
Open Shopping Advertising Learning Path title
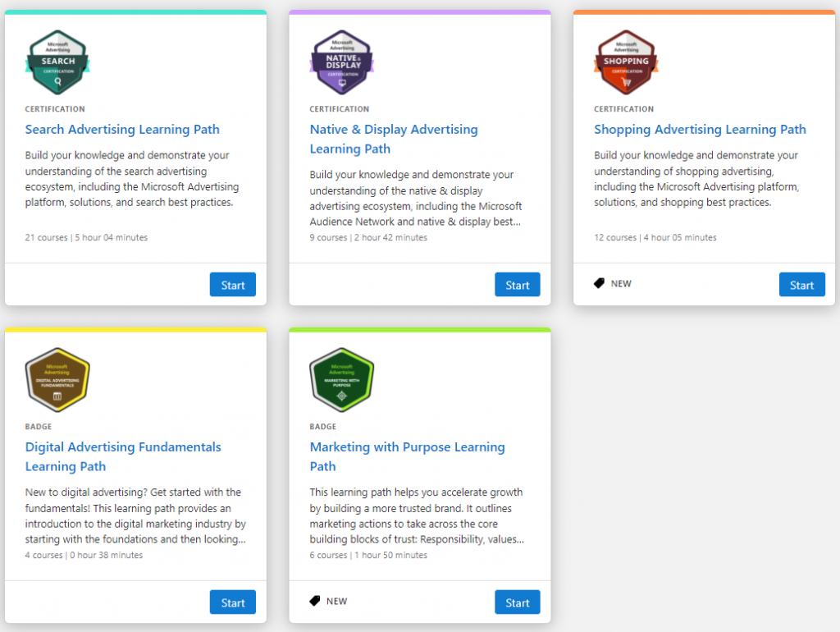coord(700,130)
